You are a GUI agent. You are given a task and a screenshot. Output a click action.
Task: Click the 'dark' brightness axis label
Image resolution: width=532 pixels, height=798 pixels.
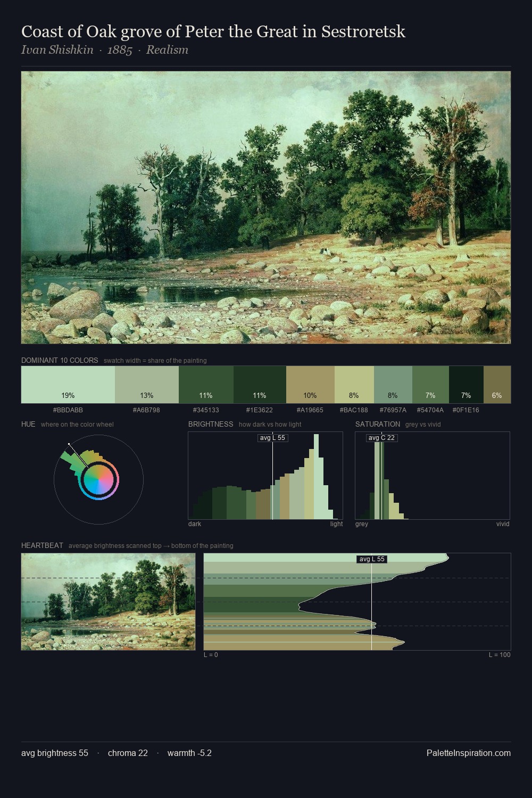tap(195, 524)
